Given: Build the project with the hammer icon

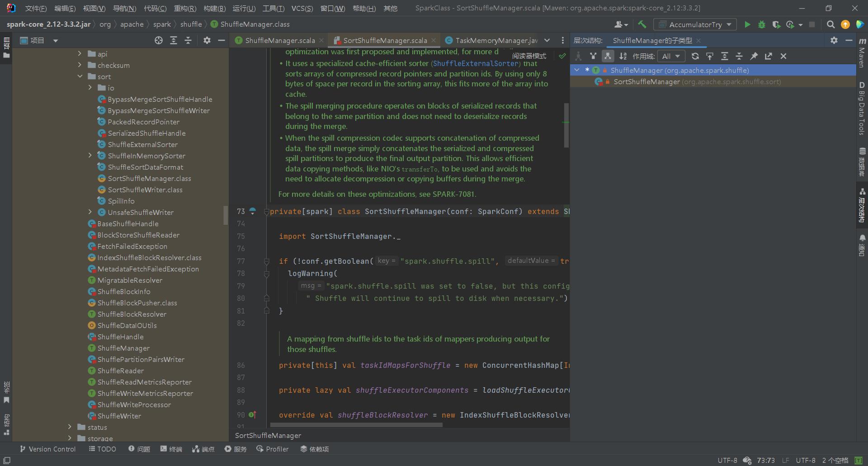Looking at the screenshot, I should coord(642,24).
